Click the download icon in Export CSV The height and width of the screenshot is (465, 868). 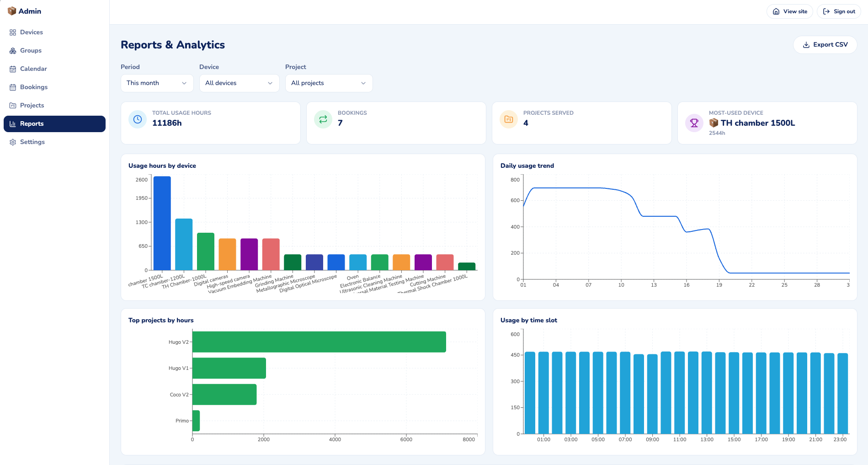pos(806,45)
